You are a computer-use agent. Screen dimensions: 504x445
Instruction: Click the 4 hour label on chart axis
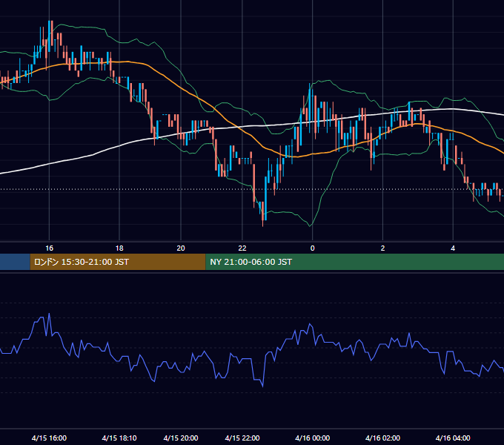[453, 248]
